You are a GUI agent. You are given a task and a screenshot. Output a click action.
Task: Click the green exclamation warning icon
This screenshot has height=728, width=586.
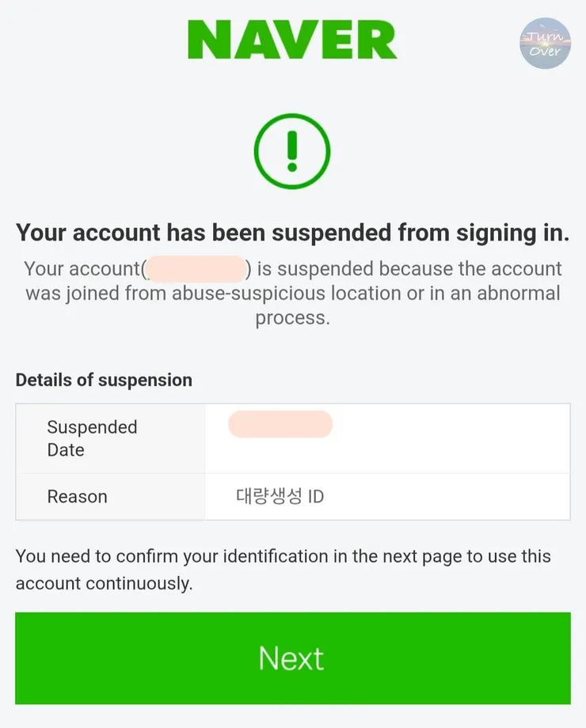point(292,150)
